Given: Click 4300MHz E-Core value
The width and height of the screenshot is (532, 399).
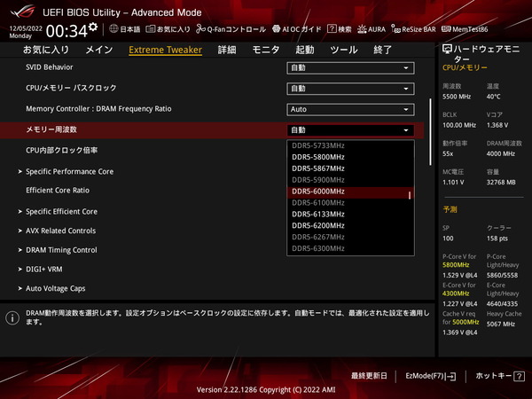Looking at the screenshot, I should pyautogui.click(x=456, y=293).
